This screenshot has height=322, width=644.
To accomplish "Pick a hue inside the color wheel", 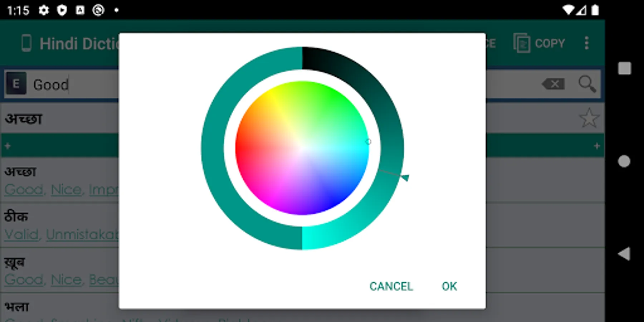I will click(x=302, y=148).
